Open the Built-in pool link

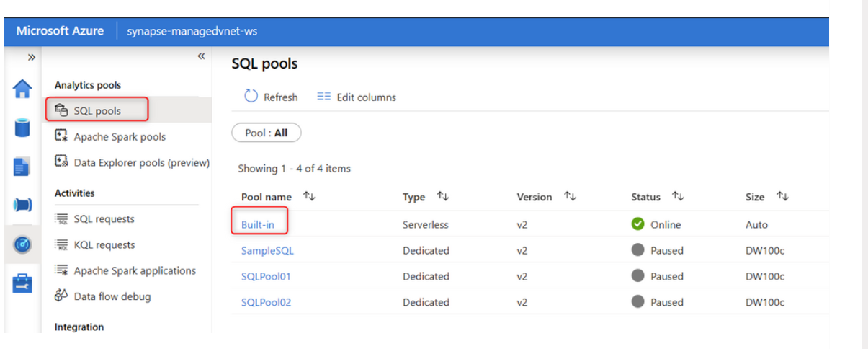tap(258, 224)
